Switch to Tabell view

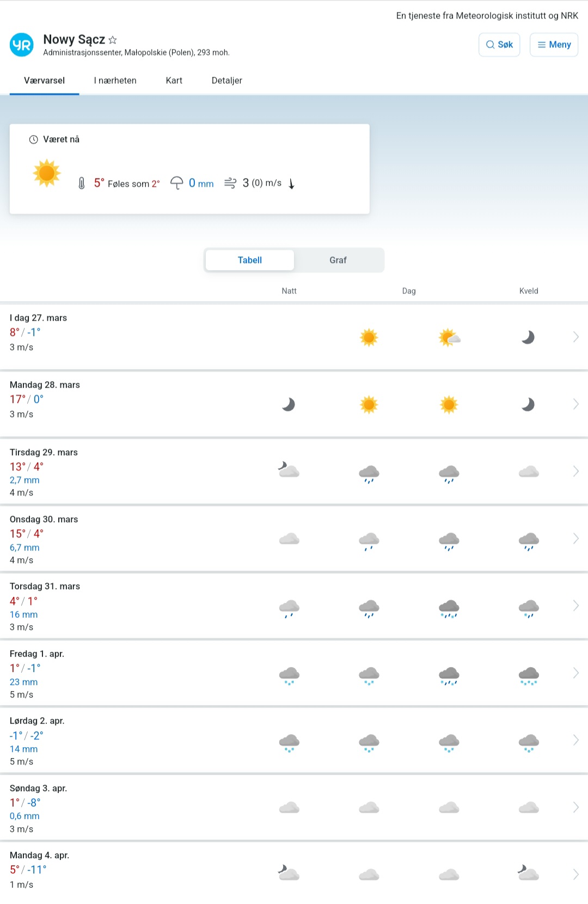click(250, 260)
